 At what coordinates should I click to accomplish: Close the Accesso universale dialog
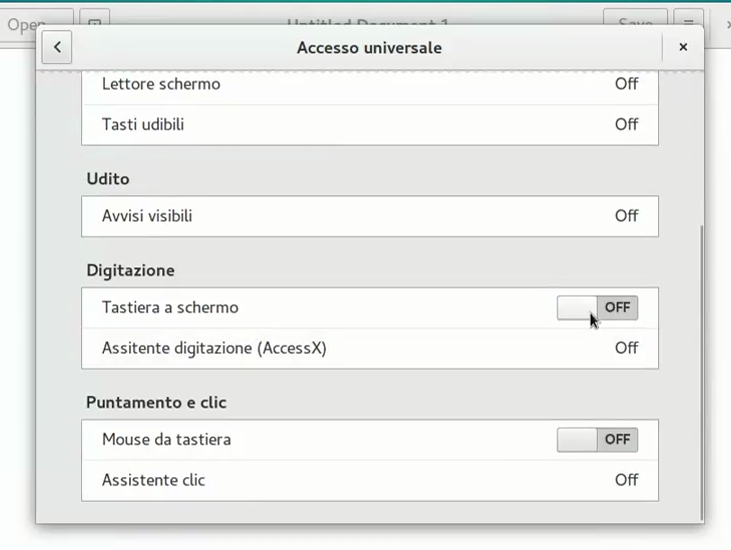click(683, 47)
